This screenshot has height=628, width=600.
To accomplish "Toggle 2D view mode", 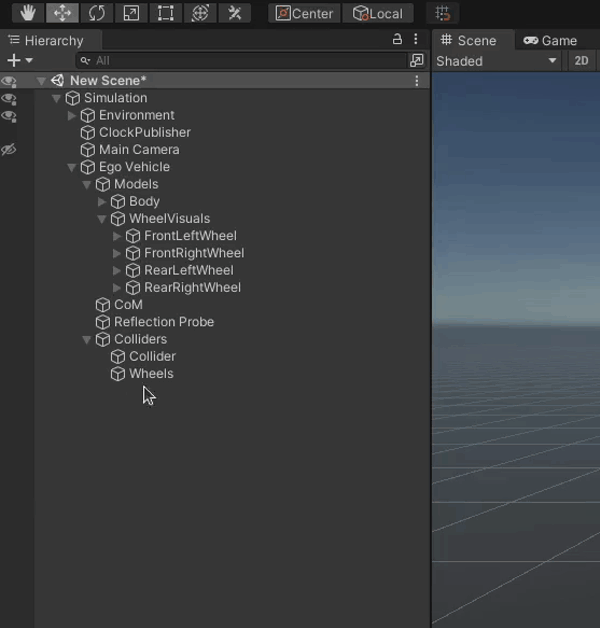I will click(581, 61).
